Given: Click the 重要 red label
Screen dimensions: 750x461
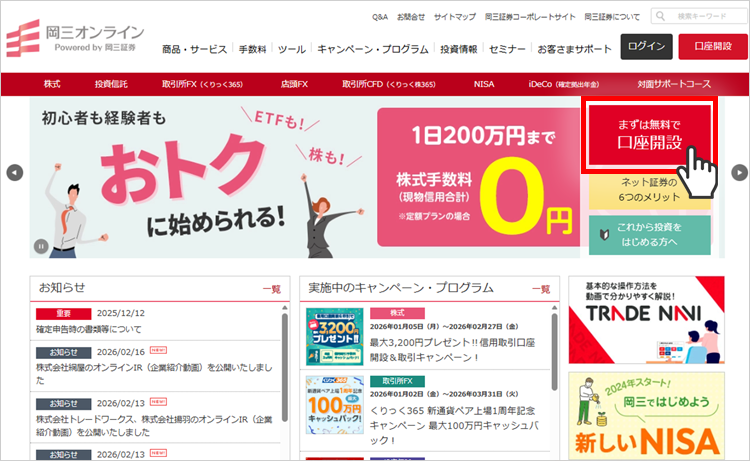Looking at the screenshot, I should coord(64,314).
